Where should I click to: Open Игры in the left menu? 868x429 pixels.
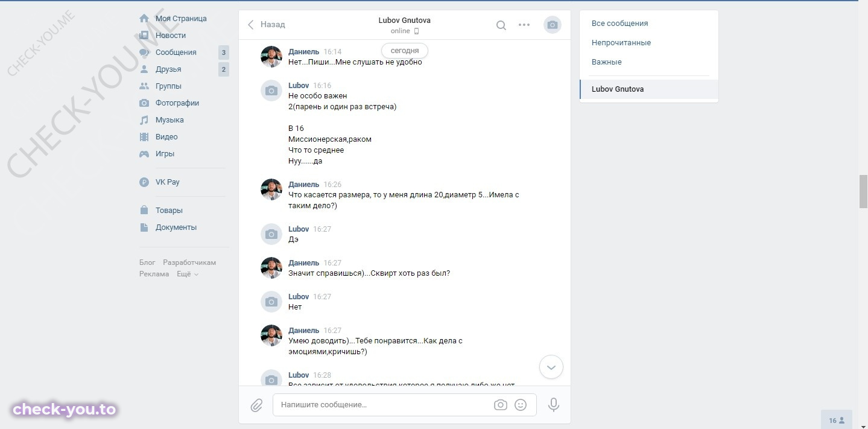click(x=165, y=154)
